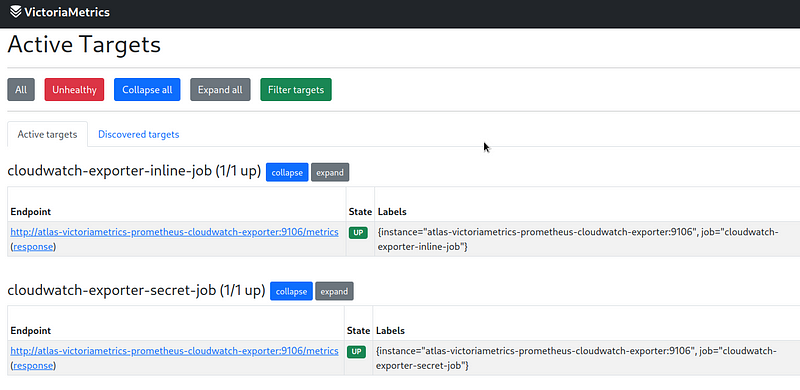Click the inline-job labels text cell
The width and height of the screenshot is (800, 390).
coord(587,239)
